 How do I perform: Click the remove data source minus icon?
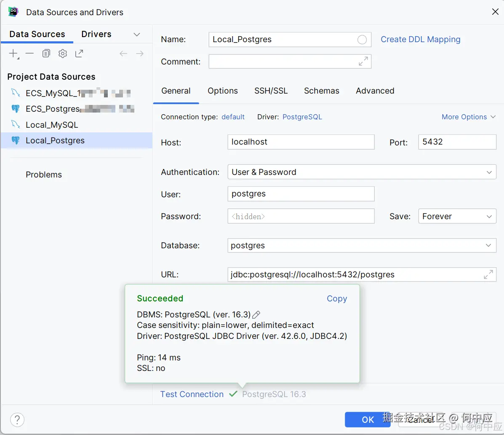tap(29, 54)
